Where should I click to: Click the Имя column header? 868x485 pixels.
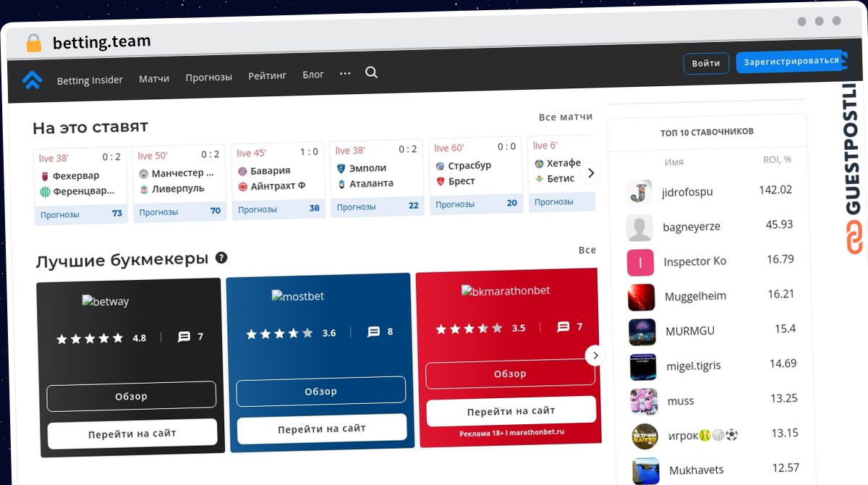coord(673,162)
